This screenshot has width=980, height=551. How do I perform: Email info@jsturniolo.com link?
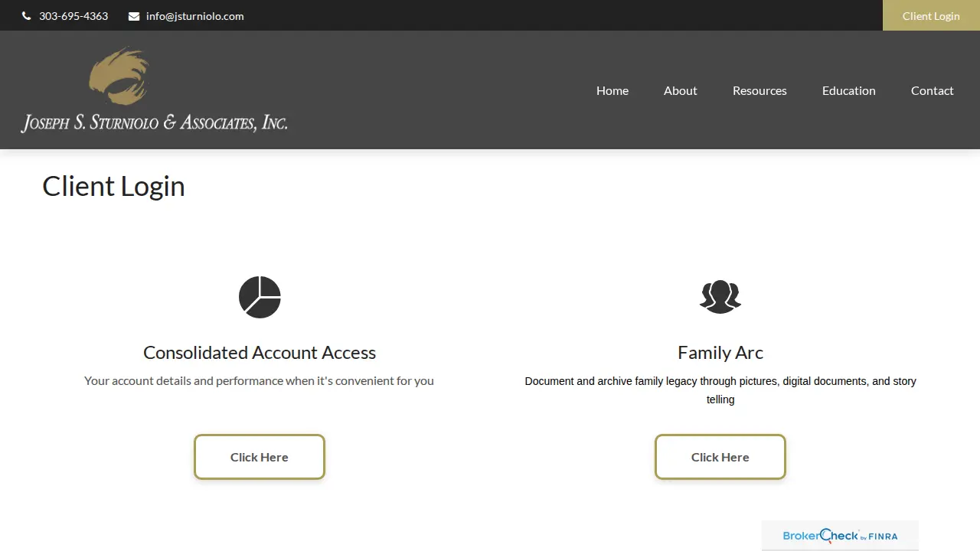[x=195, y=16]
